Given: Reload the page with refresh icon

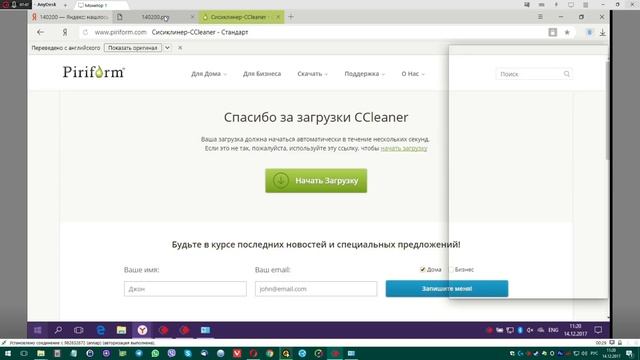Looking at the screenshot, I should click(85, 32).
